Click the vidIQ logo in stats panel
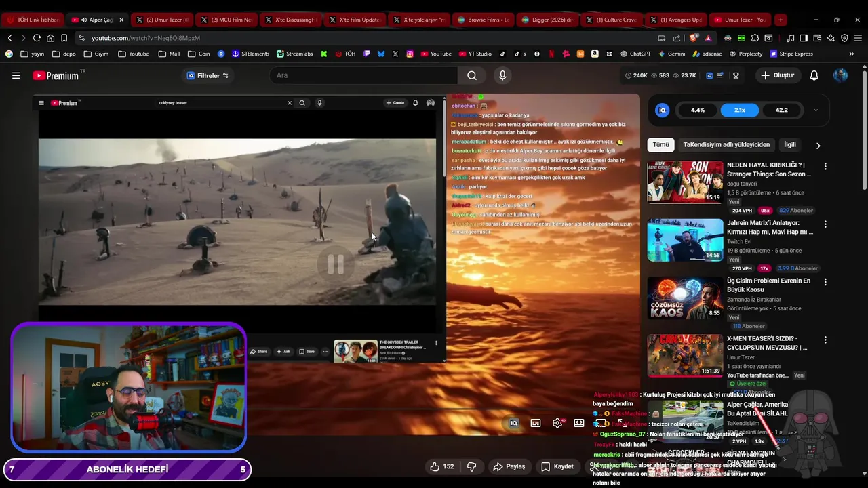 663,110
